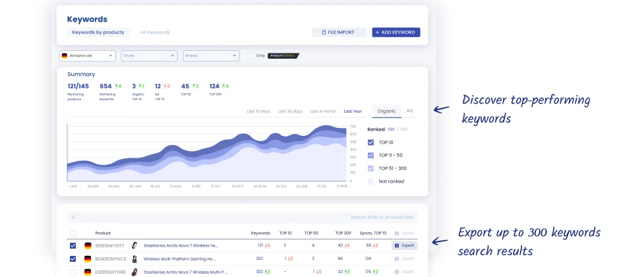Click the headset product image for D065SWYGRE
This screenshot has width=644, height=277.
[135, 272]
